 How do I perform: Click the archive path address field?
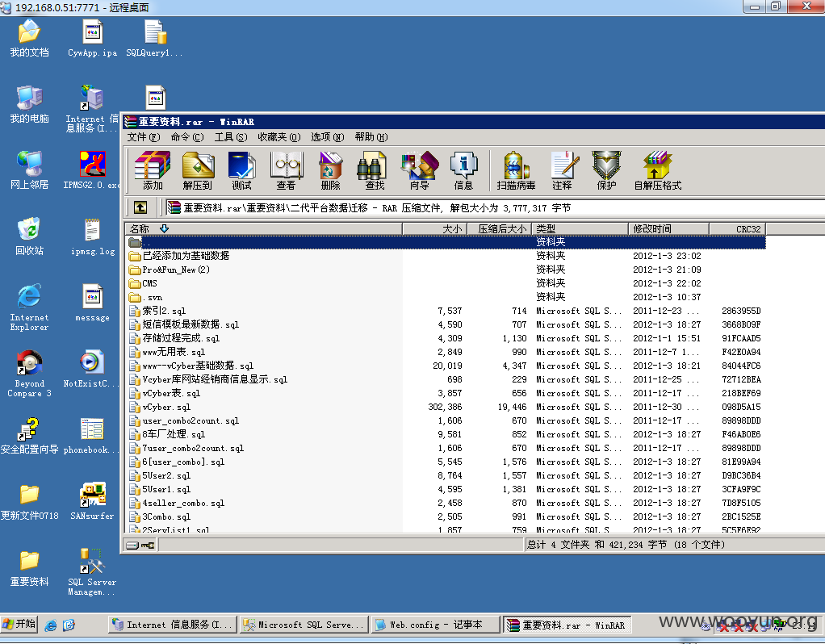coord(495,207)
